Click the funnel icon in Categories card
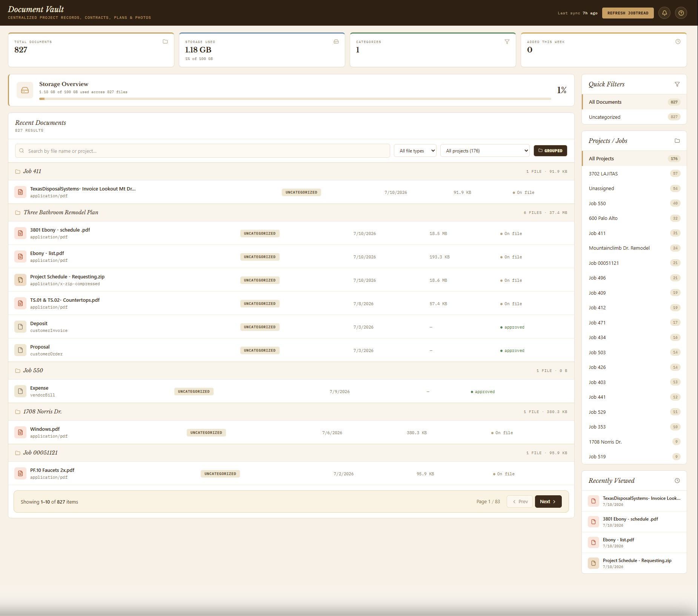698x616 pixels. click(x=507, y=41)
